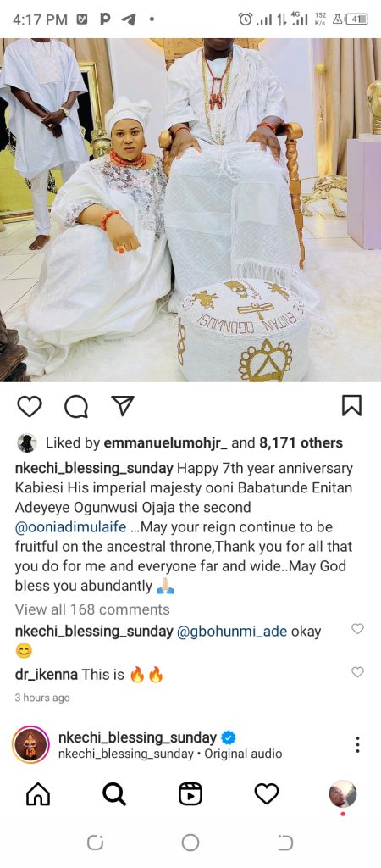381x868 pixels.
Task: Open the Reels tab icon
Action: [190, 795]
